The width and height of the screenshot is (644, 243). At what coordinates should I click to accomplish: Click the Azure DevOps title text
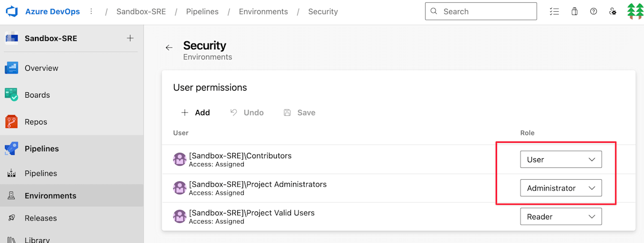[52, 11]
